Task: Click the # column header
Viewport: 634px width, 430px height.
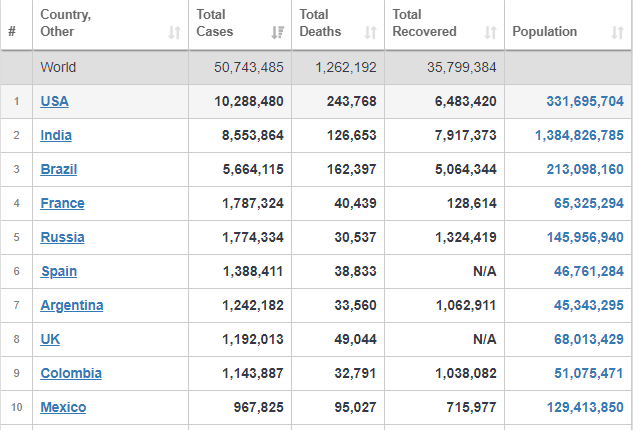Action: point(12,31)
